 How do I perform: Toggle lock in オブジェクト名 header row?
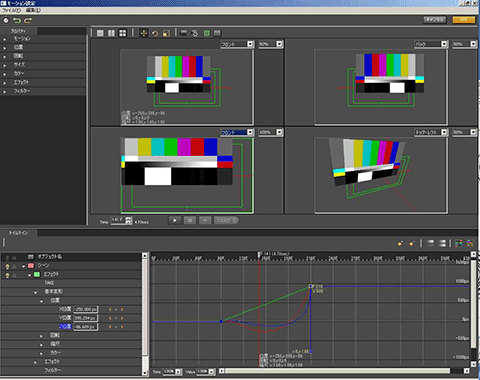point(14,257)
